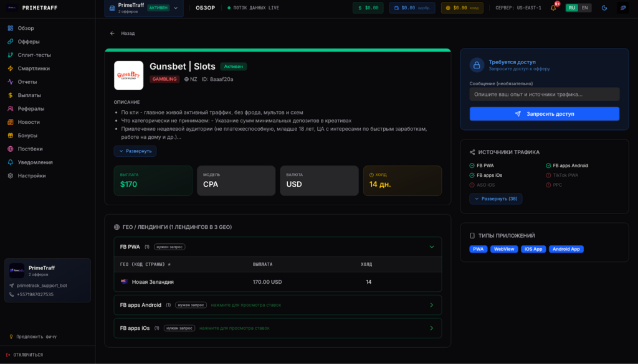Image resolution: width=638 pixels, height=364 pixels.
Task: Select the WebView app type tag
Action: click(x=503, y=249)
